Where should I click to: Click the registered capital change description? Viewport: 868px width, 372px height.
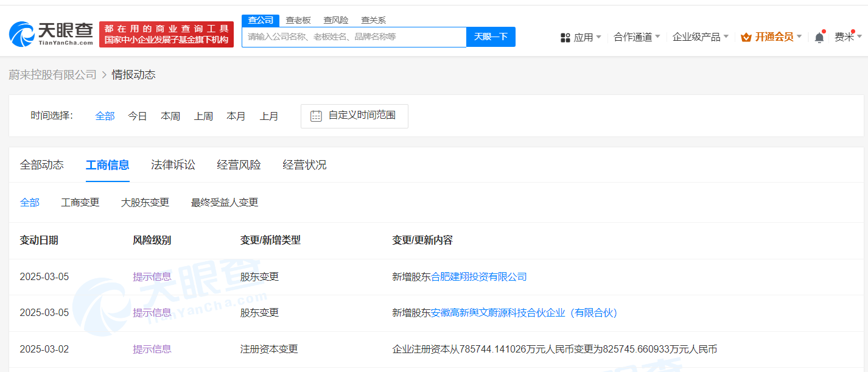click(555, 349)
